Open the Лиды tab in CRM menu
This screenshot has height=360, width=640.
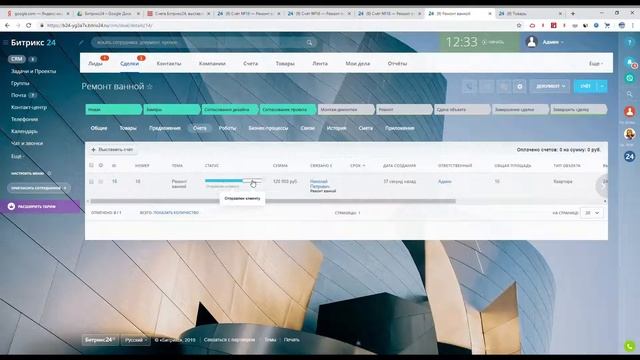95,64
